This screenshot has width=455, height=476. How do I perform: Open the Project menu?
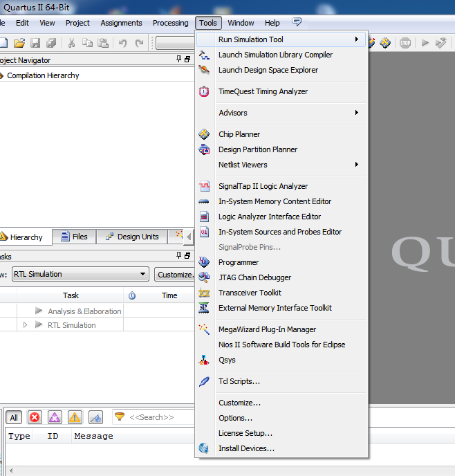tap(77, 23)
